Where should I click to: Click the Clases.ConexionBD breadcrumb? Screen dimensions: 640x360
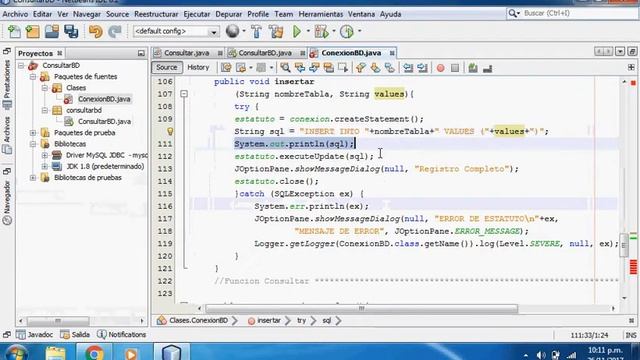click(x=198, y=320)
